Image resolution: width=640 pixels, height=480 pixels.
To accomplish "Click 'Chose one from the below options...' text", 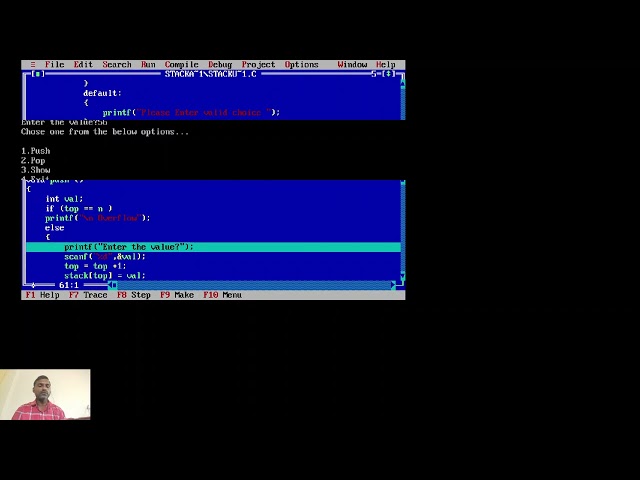I will tap(105, 132).
